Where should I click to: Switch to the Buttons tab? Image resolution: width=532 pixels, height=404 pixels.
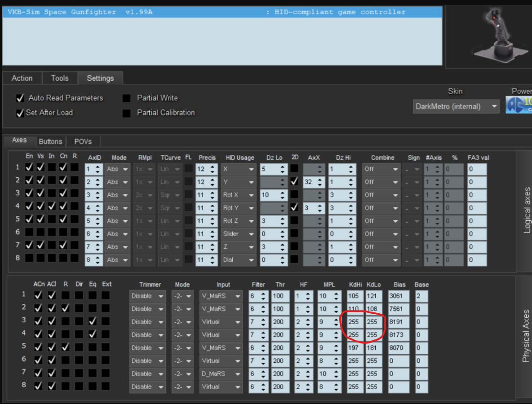[x=50, y=141]
